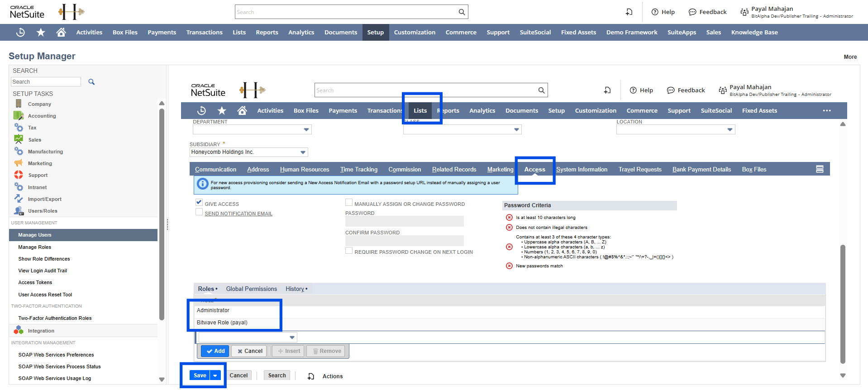Open Import/Export setup task icon
The width and height of the screenshot is (868, 390).
[x=19, y=199]
